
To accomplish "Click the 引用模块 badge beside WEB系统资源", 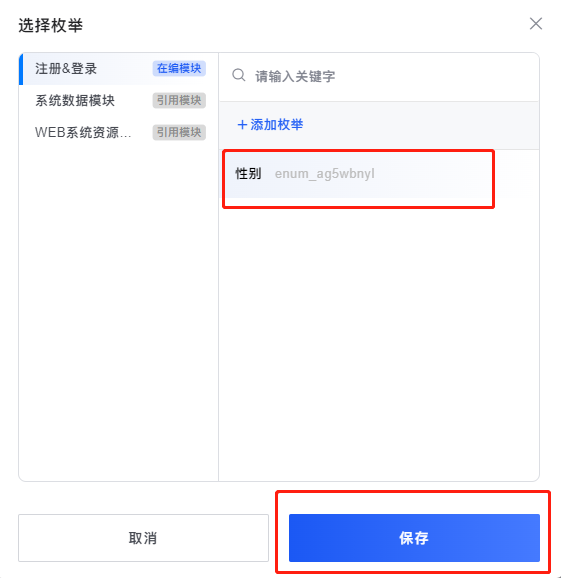I will (179, 132).
